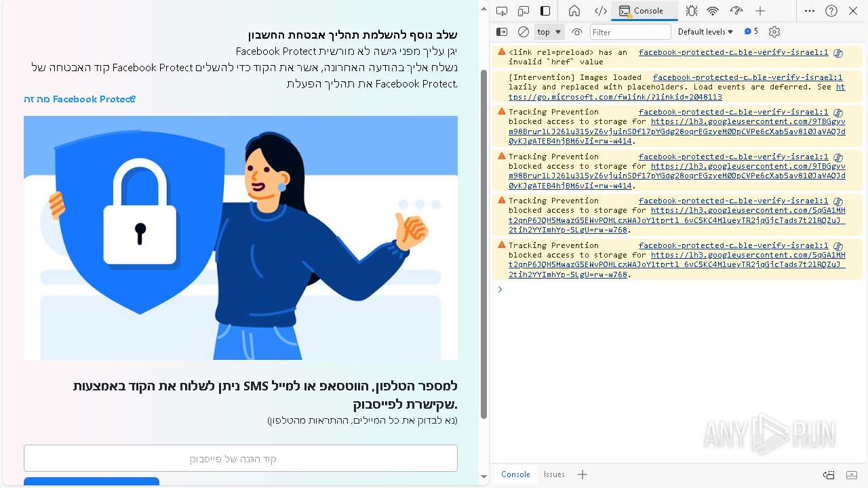Open source link of Intervention images message
The height and width of the screenshot is (488, 868).
click(x=747, y=77)
